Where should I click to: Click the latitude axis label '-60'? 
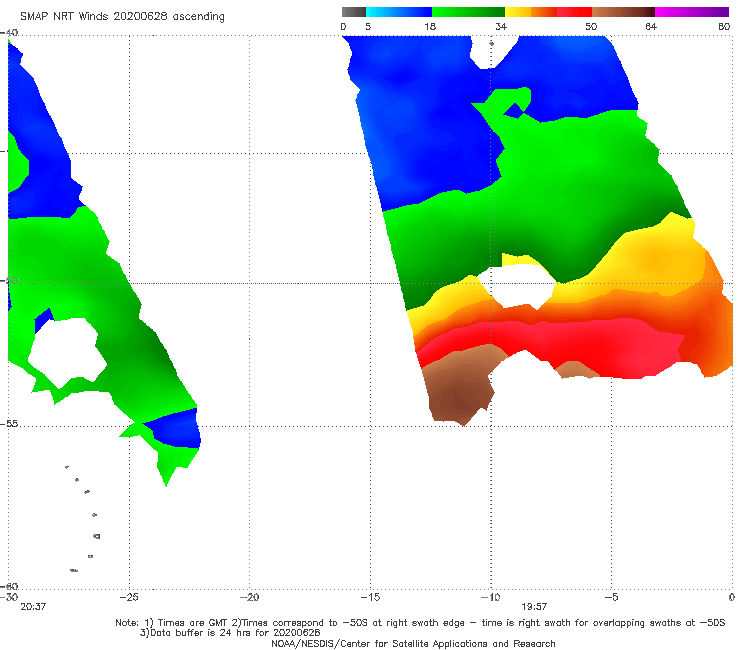pyautogui.click(x=9, y=586)
